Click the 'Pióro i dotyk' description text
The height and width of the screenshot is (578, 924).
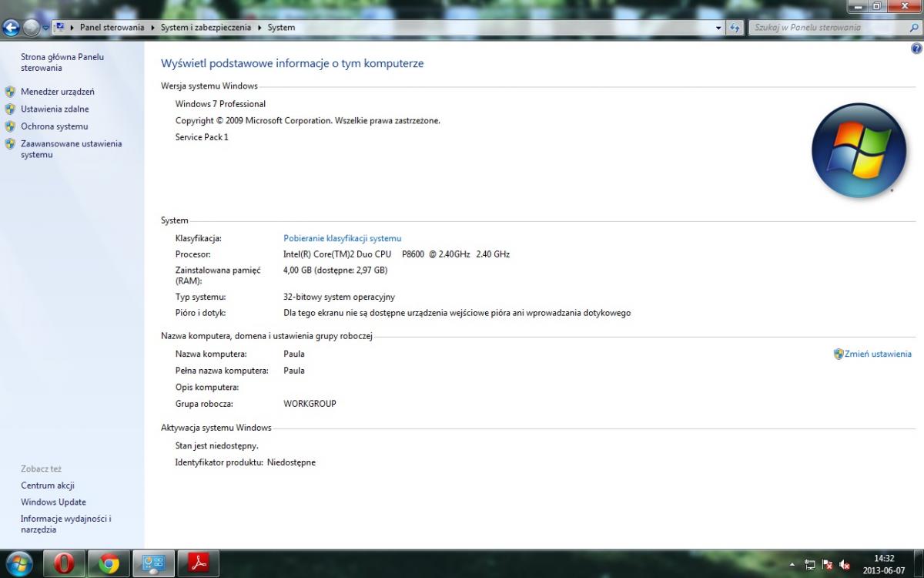pos(457,313)
